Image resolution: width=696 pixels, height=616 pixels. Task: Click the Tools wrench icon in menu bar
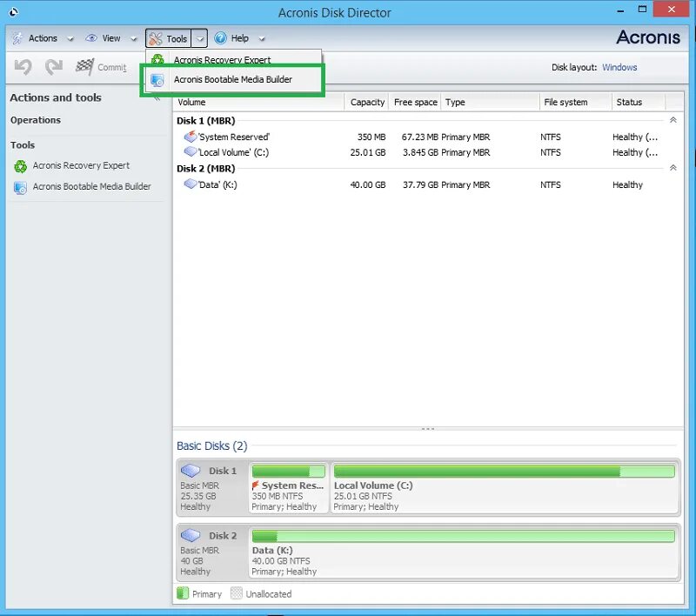tap(156, 38)
